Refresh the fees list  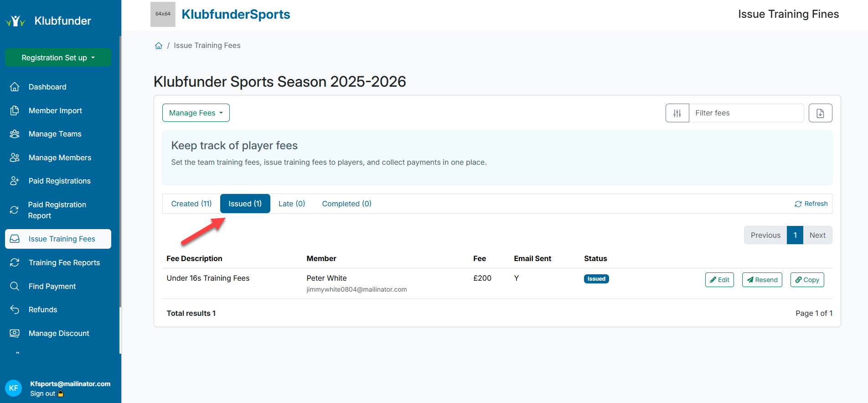coord(811,204)
